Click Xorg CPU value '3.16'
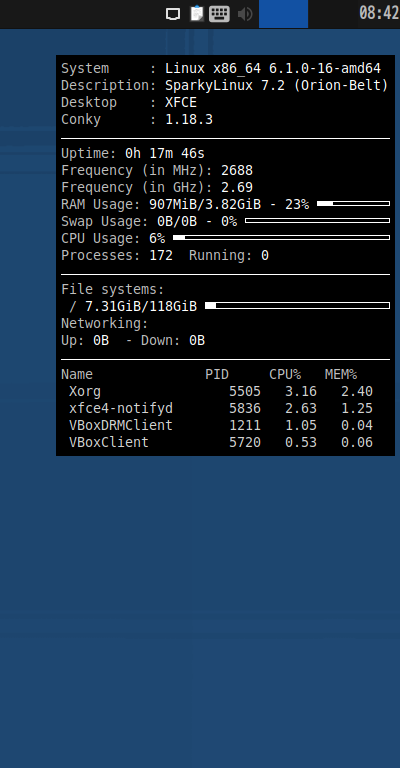400x768 pixels. click(x=301, y=391)
